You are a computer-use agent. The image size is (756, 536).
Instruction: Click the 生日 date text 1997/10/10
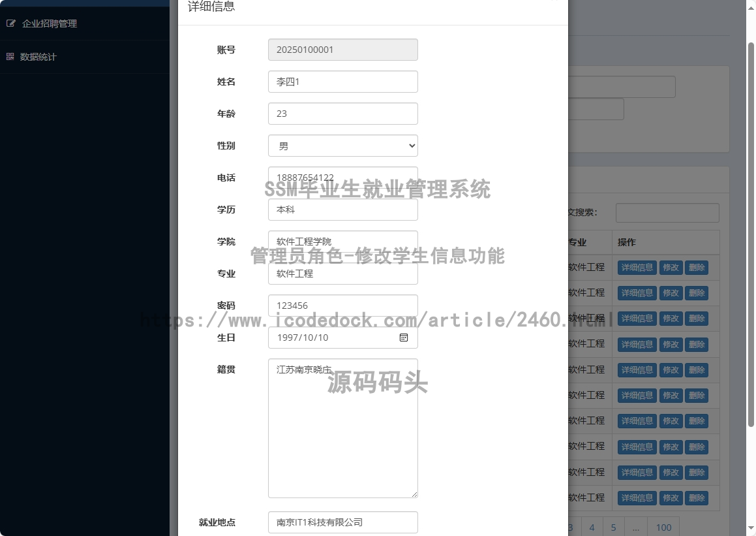point(302,338)
